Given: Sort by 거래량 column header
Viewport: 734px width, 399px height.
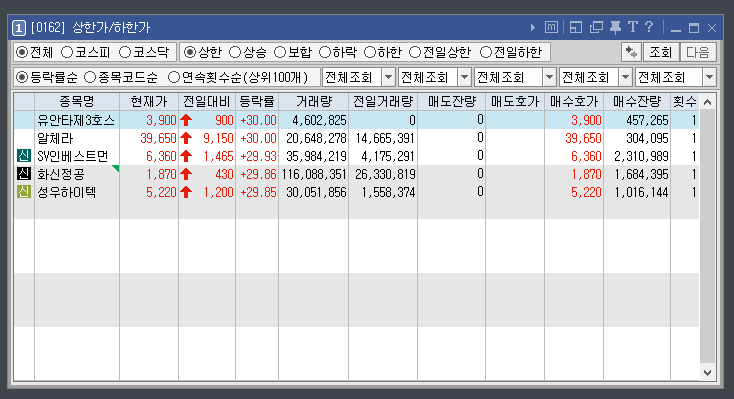Looking at the screenshot, I should pyautogui.click(x=314, y=102).
